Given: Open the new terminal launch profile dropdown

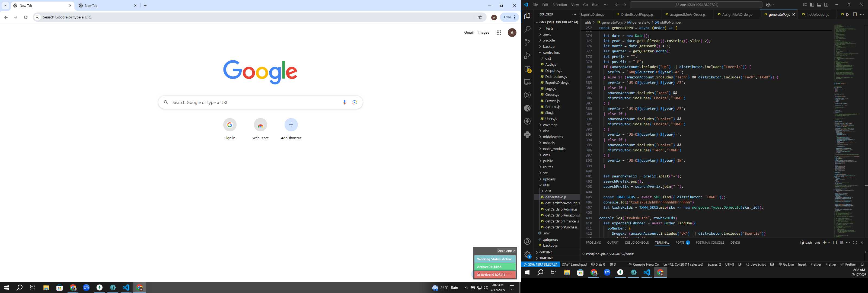Looking at the screenshot, I should tap(829, 243).
